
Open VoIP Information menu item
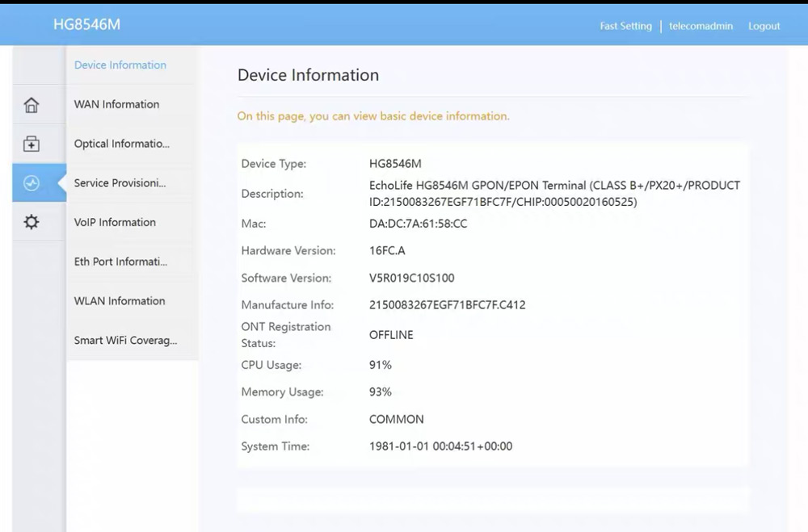[x=115, y=222]
